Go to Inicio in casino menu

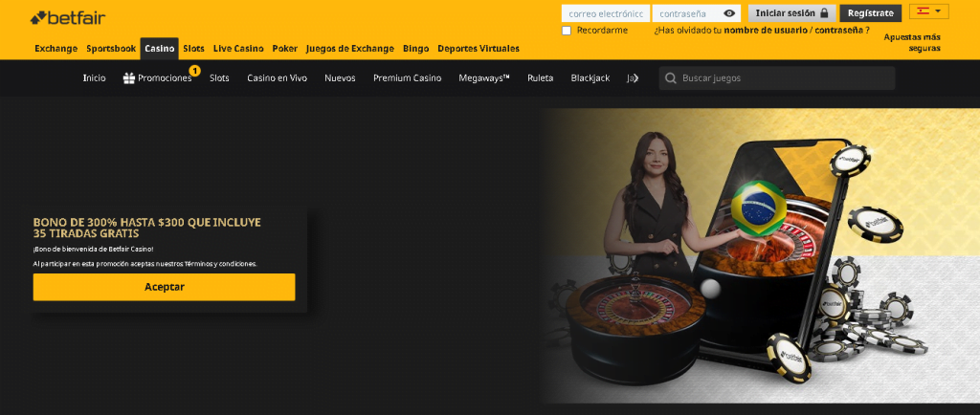click(95, 78)
